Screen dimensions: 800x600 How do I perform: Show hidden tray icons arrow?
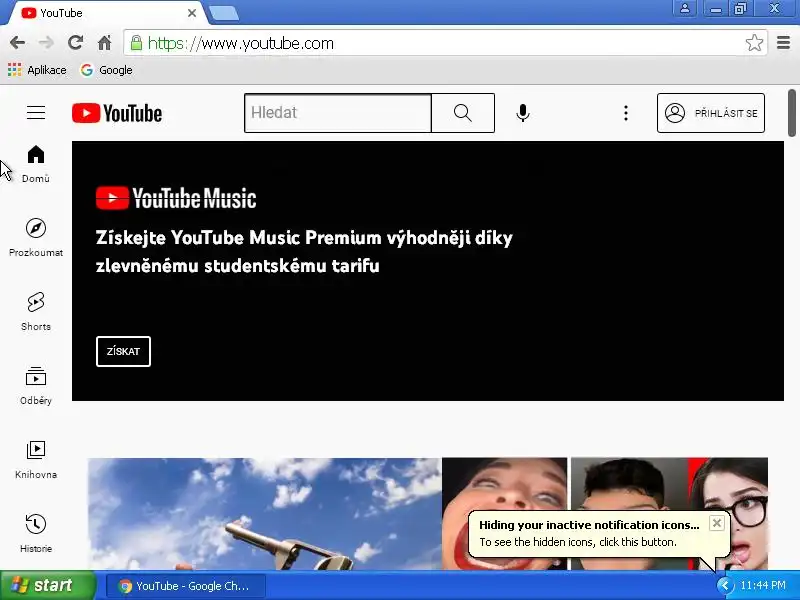point(724,585)
